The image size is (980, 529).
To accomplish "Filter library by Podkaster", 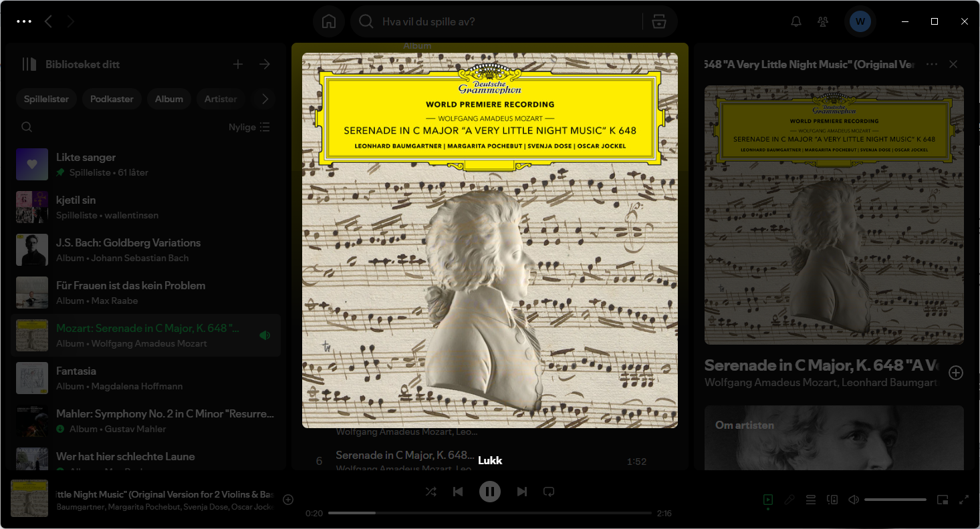I will pos(112,99).
